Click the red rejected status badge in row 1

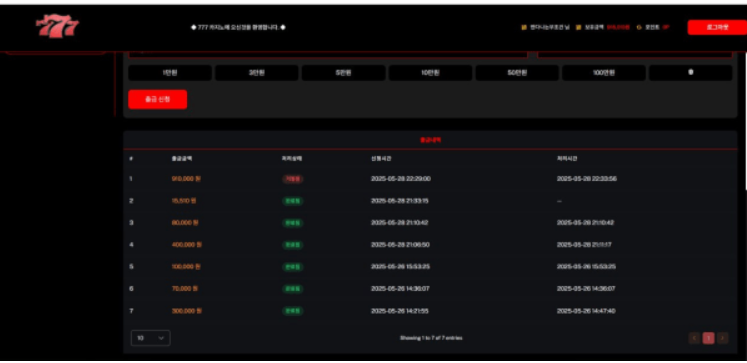click(293, 179)
